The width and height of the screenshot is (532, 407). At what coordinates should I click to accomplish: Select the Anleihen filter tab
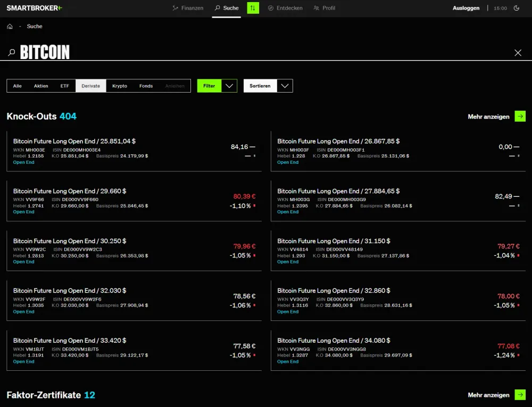pos(174,86)
